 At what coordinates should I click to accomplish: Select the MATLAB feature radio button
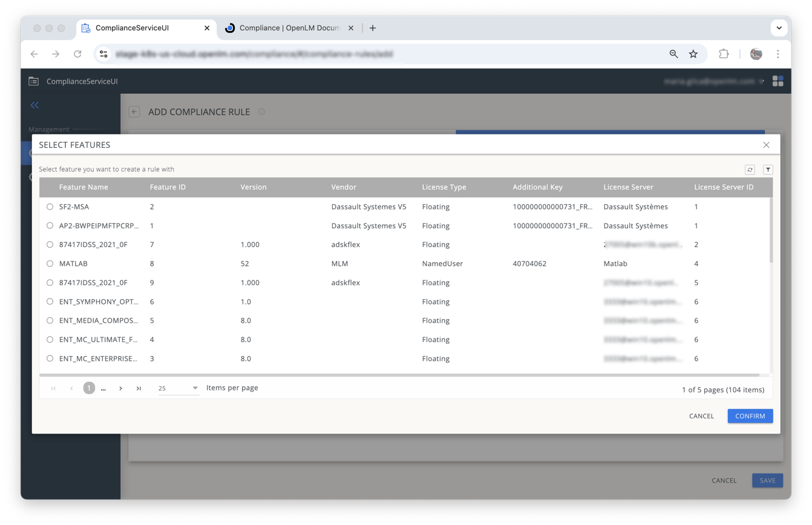pos(50,263)
